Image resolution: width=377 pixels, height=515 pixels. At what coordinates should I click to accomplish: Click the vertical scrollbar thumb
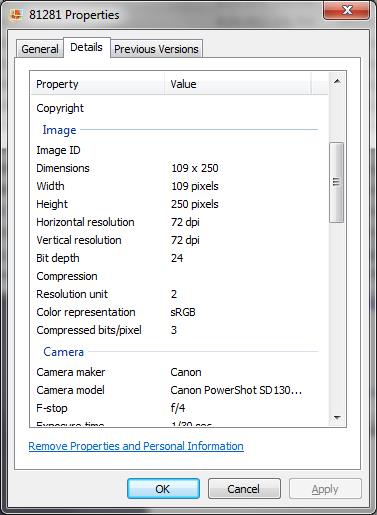click(x=337, y=182)
